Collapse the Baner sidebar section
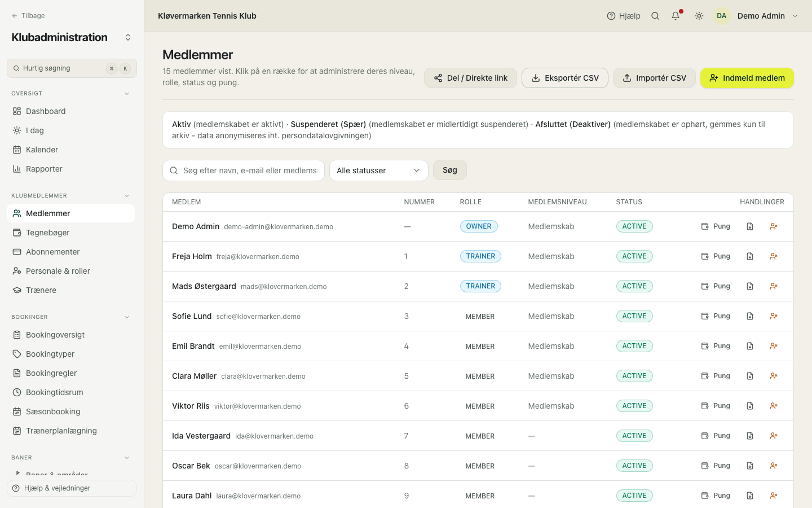 [127, 458]
